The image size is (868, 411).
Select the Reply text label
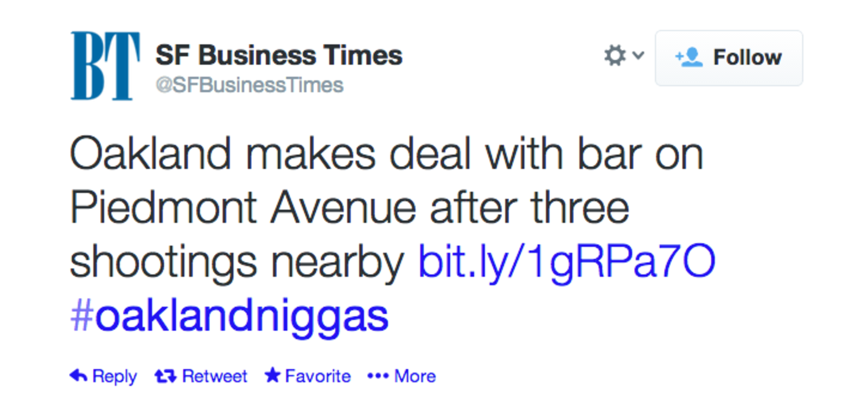coord(114,376)
